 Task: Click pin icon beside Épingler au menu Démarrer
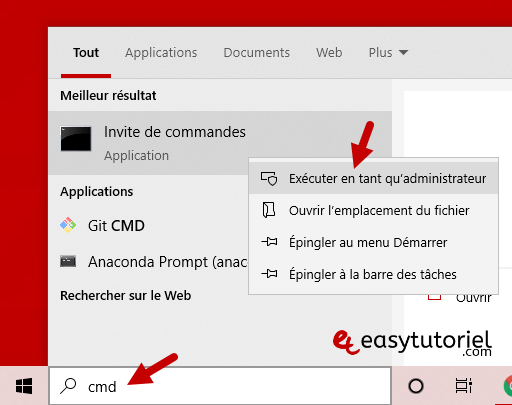click(x=269, y=242)
